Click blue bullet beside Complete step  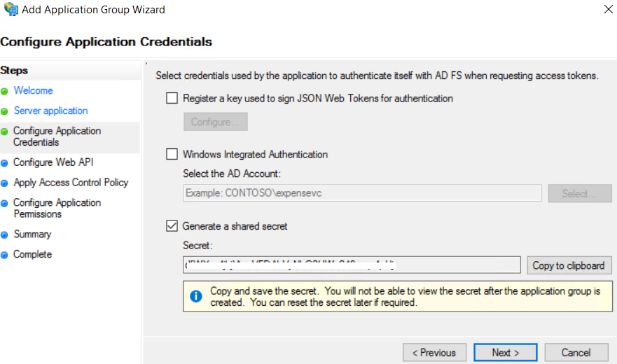coord(4,255)
